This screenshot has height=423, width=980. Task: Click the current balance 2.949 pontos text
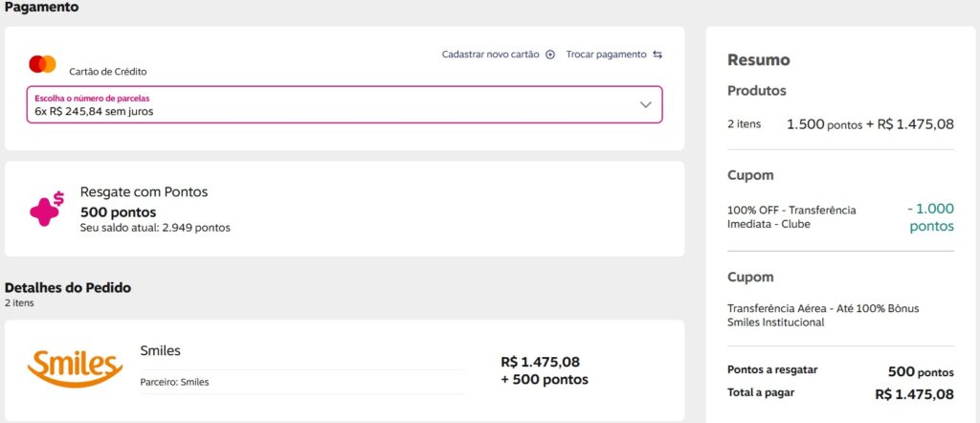coord(155,228)
